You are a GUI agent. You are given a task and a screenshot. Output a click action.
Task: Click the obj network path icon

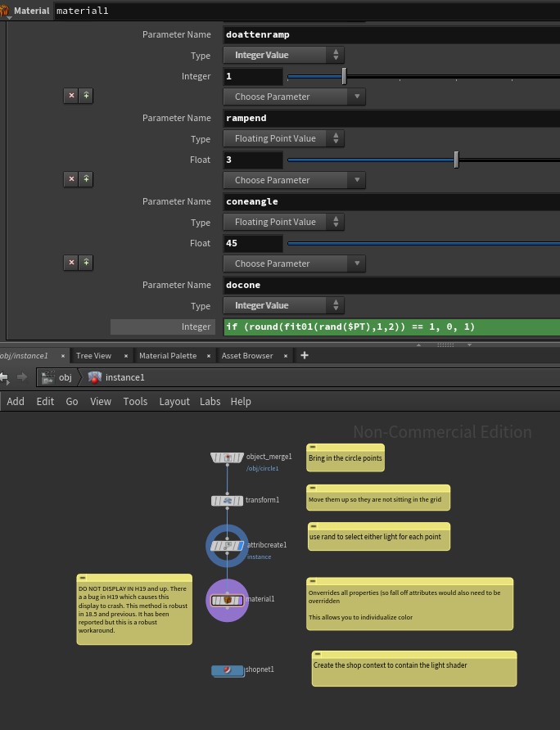48,377
